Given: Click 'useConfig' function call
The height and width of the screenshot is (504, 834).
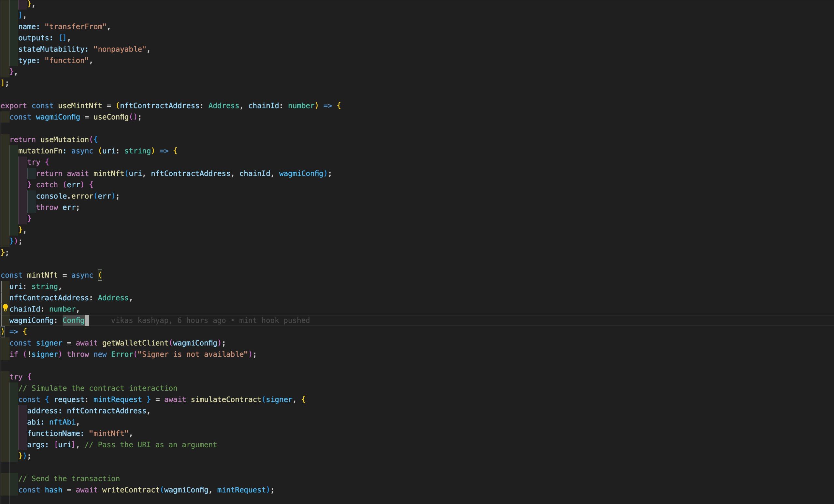Looking at the screenshot, I should tap(111, 117).
